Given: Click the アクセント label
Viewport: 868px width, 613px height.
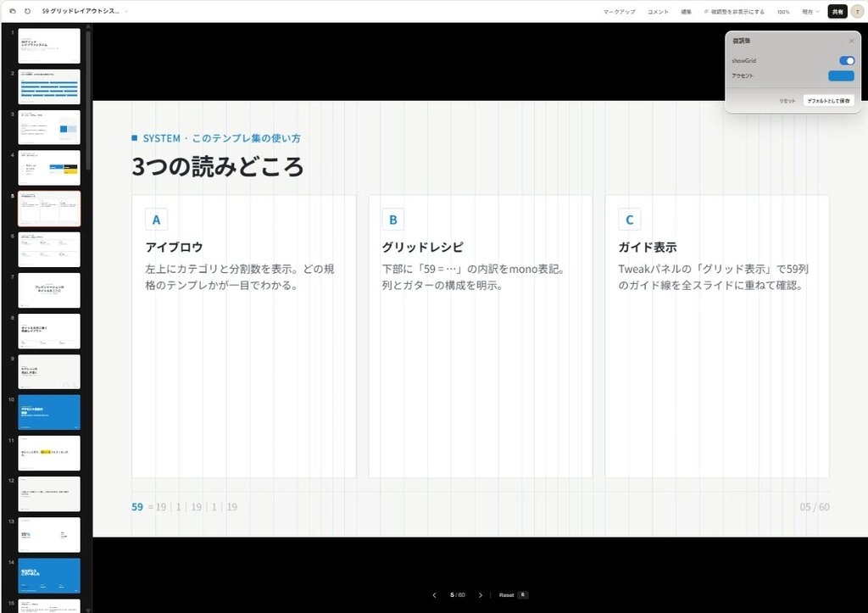Looking at the screenshot, I should 743,75.
